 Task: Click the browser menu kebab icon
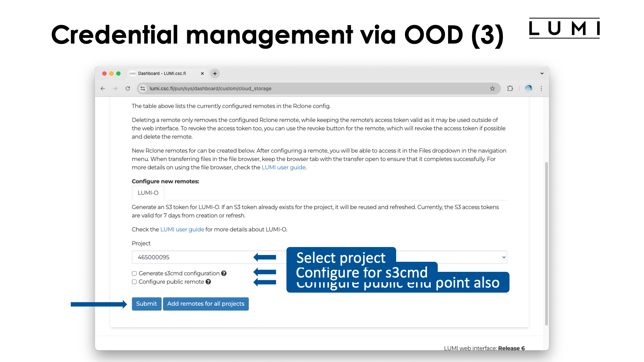541,88
